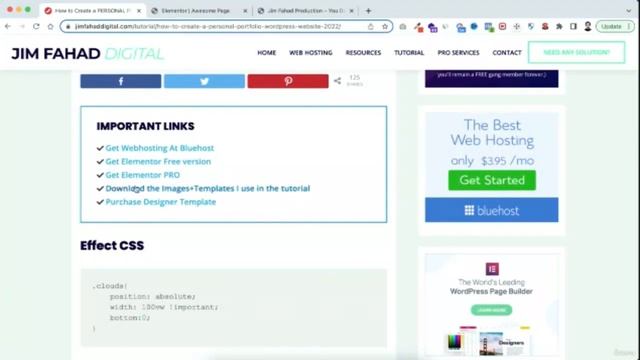This screenshot has height=360, width=640.
Task: Open Download the Images+Templates link
Action: (x=208, y=189)
